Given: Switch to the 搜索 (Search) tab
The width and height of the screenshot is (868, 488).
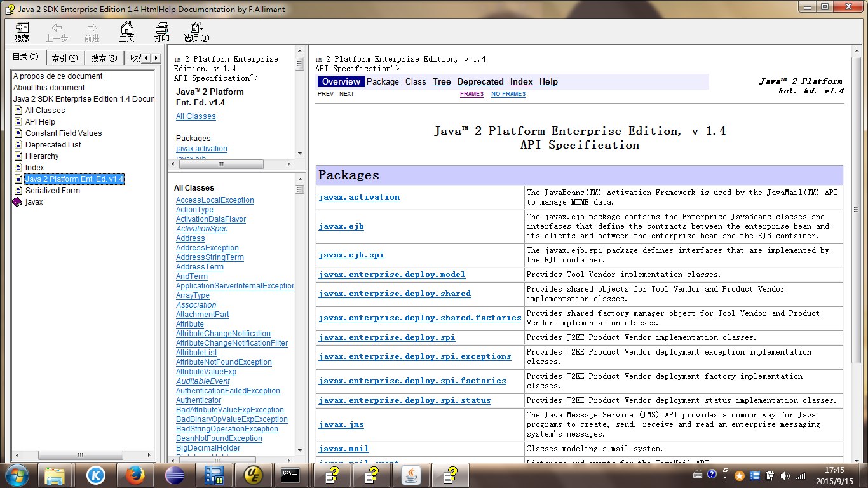Looking at the screenshot, I should click(104, 58).
